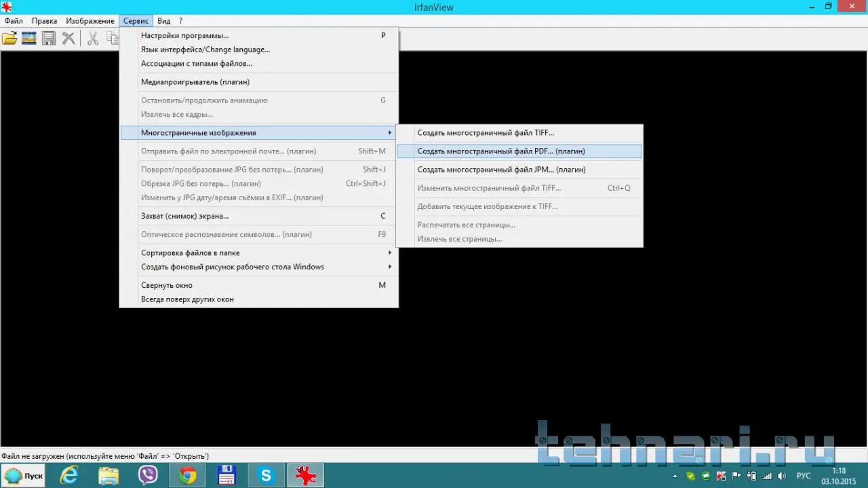Screen dimensions: 868x488
Task: Click the IrfanView taskbar button
Action: [306, 476]
